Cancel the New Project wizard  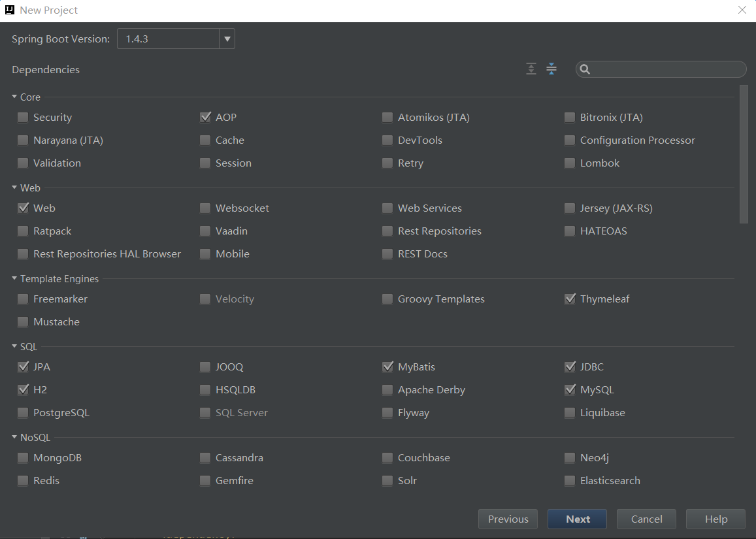646,519
